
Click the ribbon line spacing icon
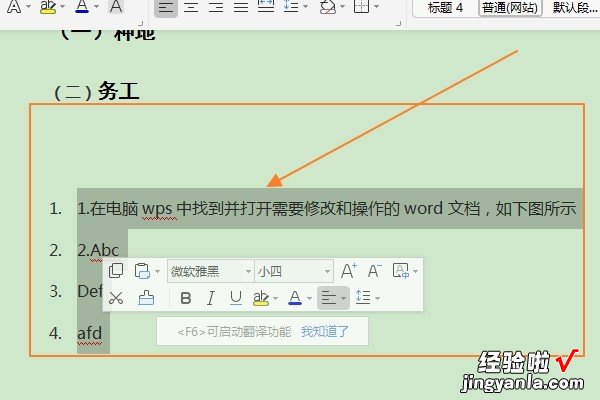(x=291, y=6)
